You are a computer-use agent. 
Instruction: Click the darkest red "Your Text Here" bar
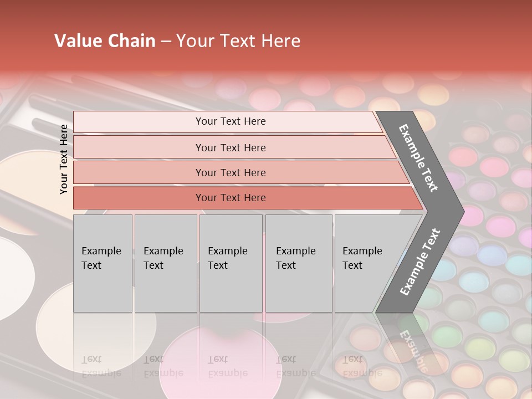pos(230,198)
